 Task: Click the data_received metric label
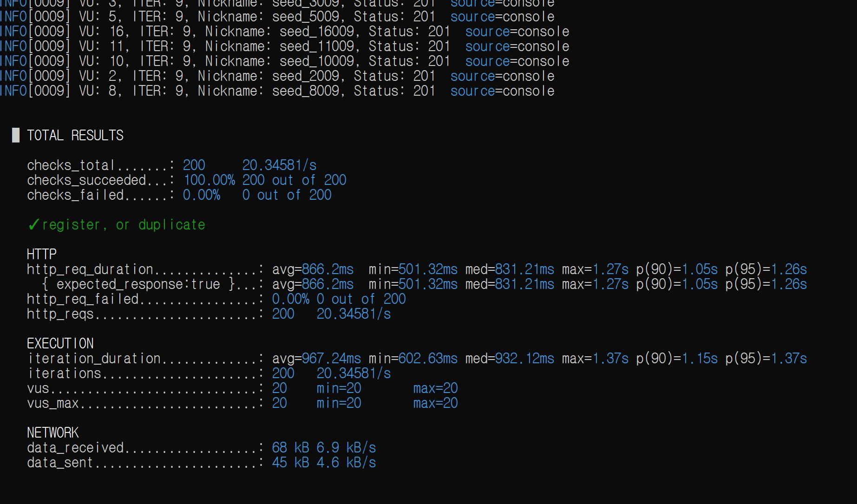click(x=75, y=448)
